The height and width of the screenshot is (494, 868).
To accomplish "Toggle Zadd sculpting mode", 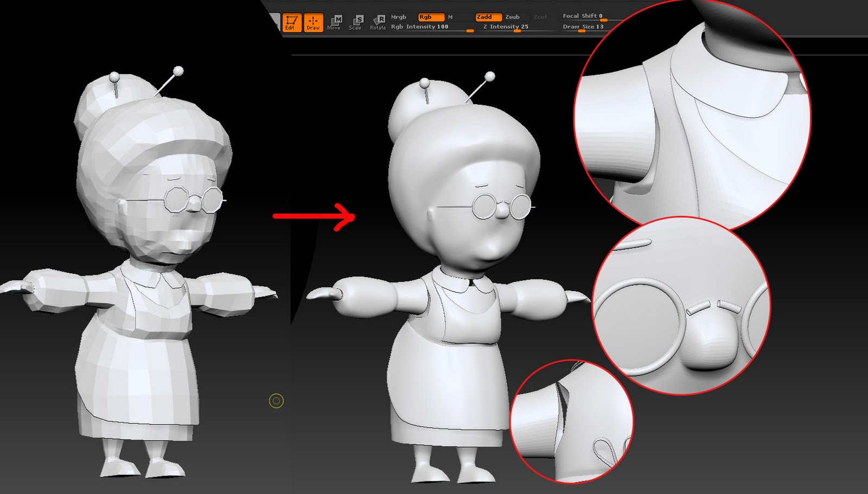I will coord(488,17).
